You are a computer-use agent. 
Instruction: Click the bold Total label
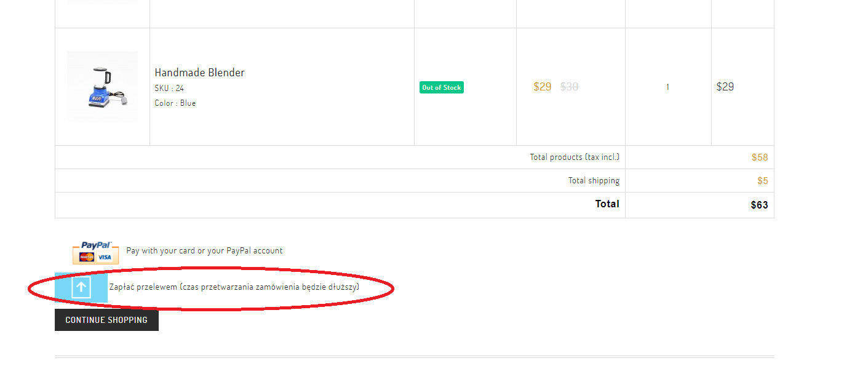click(607, 204)
